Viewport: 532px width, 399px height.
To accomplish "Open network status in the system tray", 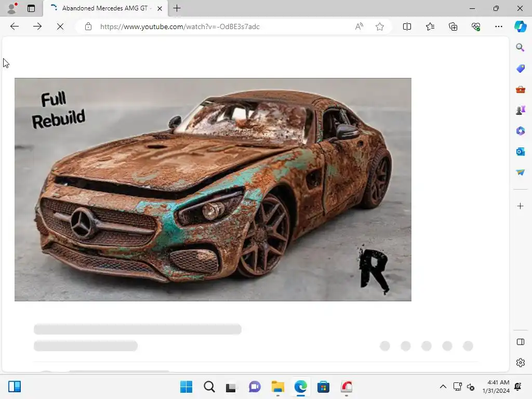I will tap(457, 387).
